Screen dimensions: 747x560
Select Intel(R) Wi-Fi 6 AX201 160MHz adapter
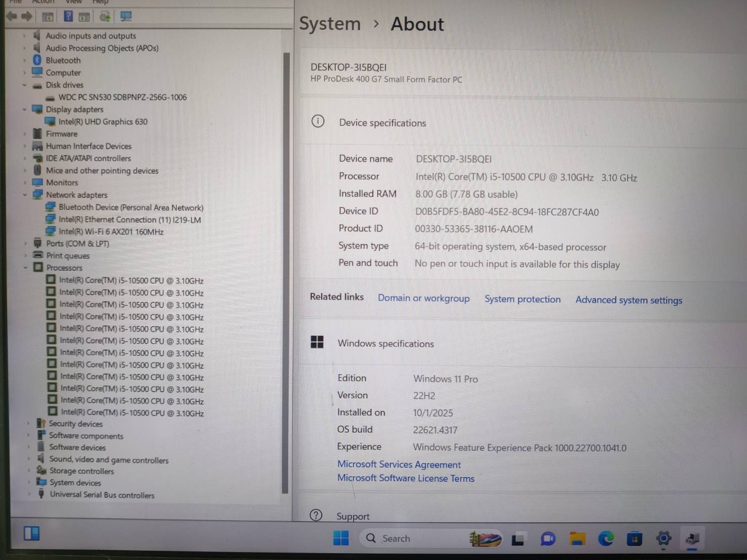[x=111, y=232]
